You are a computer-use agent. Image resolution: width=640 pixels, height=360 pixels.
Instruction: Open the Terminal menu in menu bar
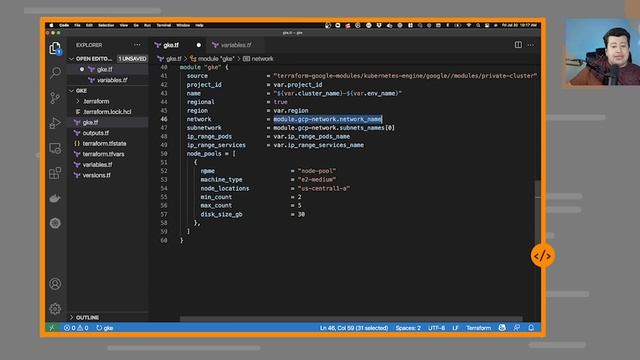[x=164, y=25]
